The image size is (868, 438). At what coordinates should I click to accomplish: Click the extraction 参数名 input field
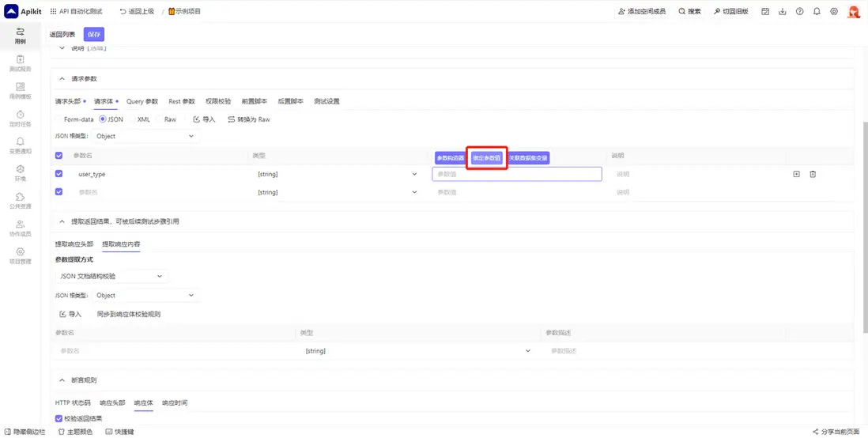175,351
